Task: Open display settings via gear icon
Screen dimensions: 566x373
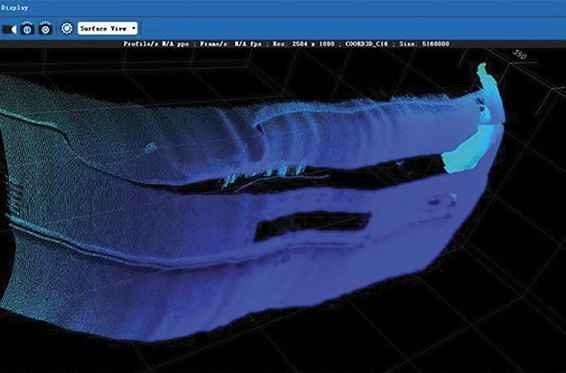Action: (x=67, y=28)
